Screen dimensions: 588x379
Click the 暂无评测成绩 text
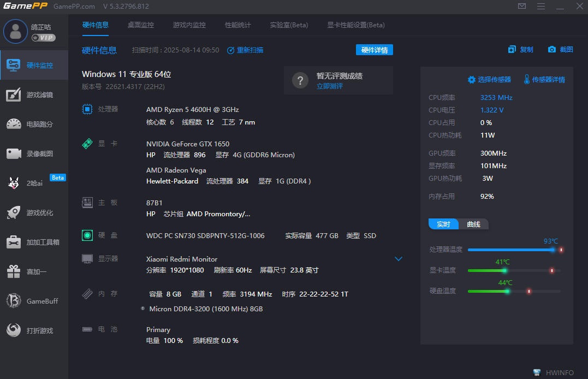tap(340, 76)
